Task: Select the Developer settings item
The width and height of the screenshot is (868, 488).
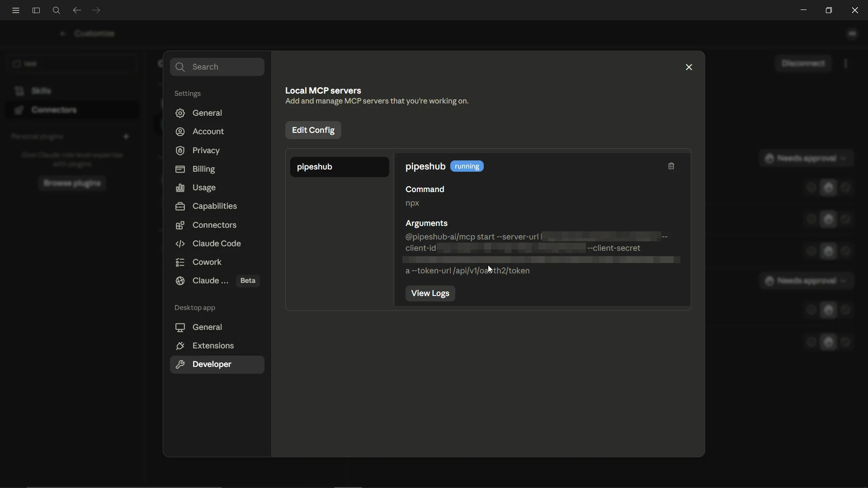Action: 217,365
